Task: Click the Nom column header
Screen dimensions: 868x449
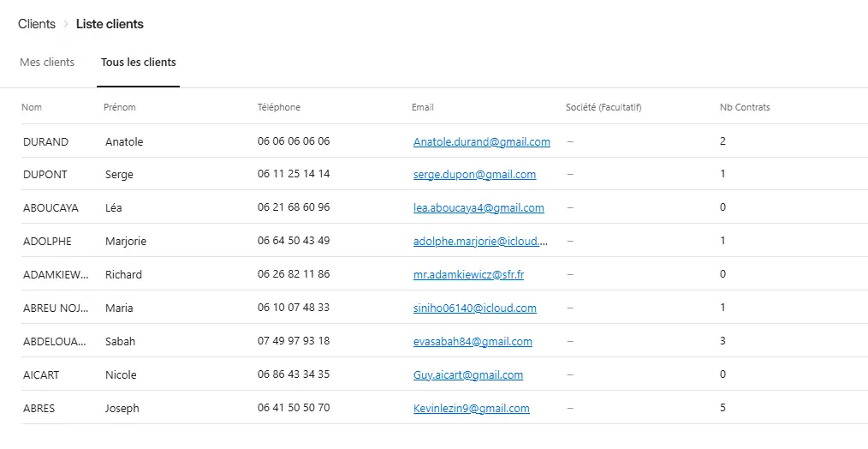Action: (x=32, y=108)
